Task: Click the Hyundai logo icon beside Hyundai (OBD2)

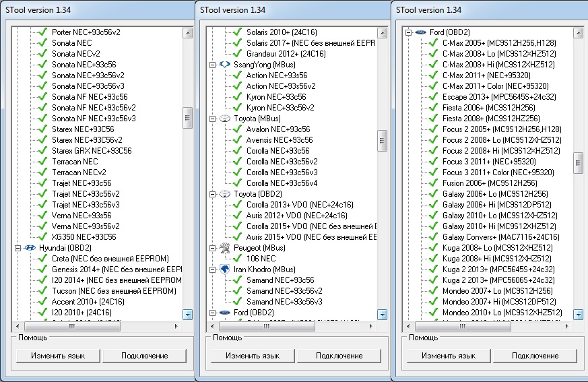Action: point(30,248)
